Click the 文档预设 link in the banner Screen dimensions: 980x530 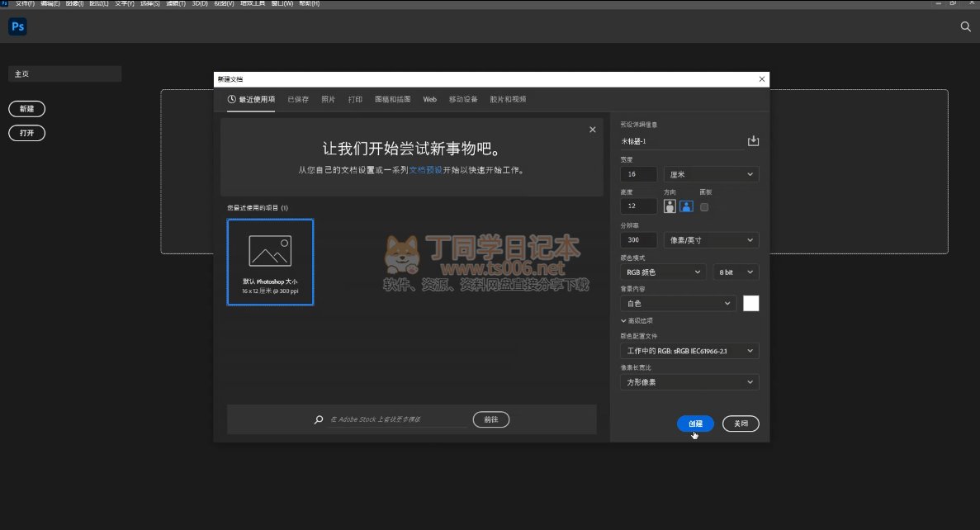tap(425, 170)
